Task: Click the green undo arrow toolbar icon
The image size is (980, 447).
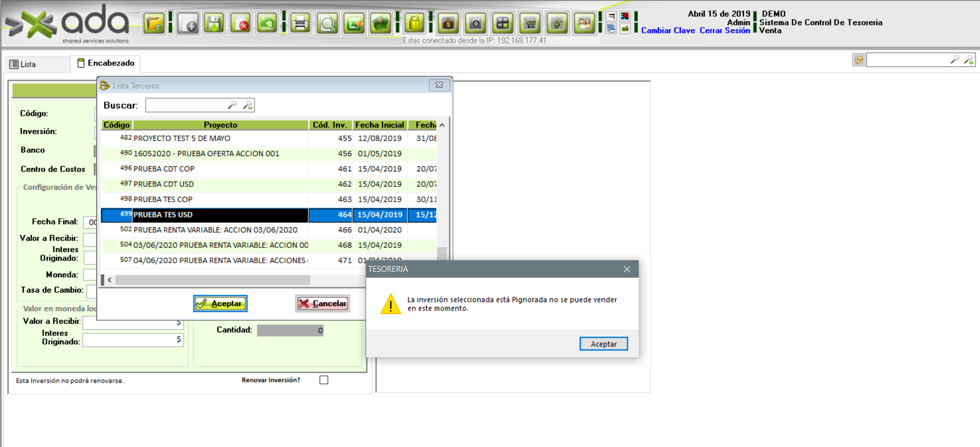Action: 267,23
